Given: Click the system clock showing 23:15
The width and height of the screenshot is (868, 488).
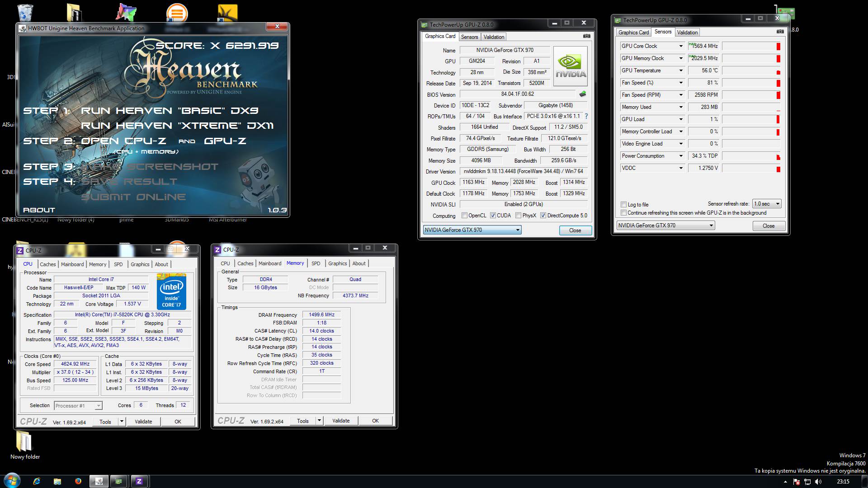Looking at the screenshot, I should click(x=843, y=482).
